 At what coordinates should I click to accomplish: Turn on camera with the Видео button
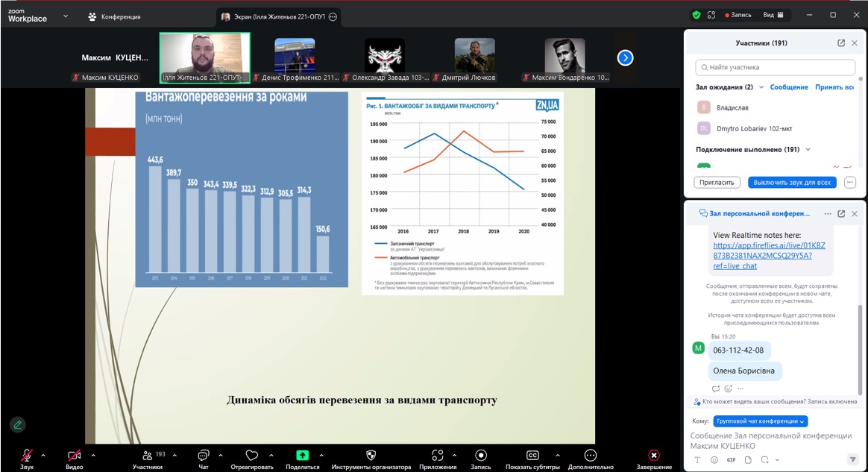(x=74, y=455)
